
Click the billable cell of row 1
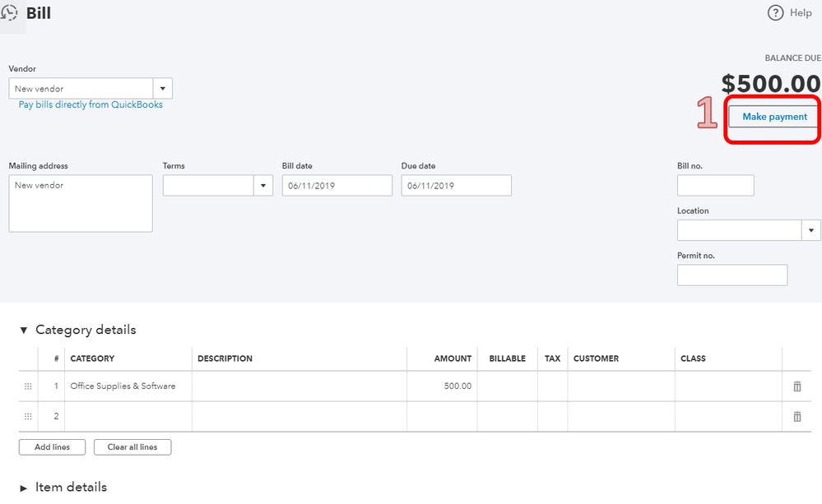pyautogui.click(x=508, y=386)
